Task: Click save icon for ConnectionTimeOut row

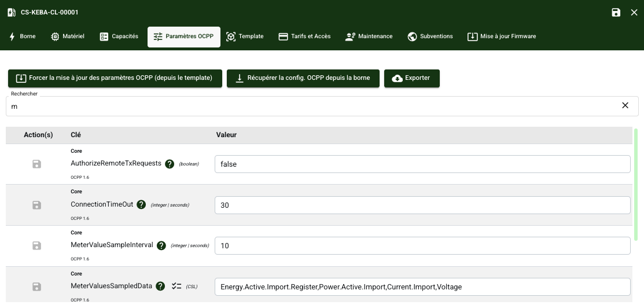Action: click(36, 205)
